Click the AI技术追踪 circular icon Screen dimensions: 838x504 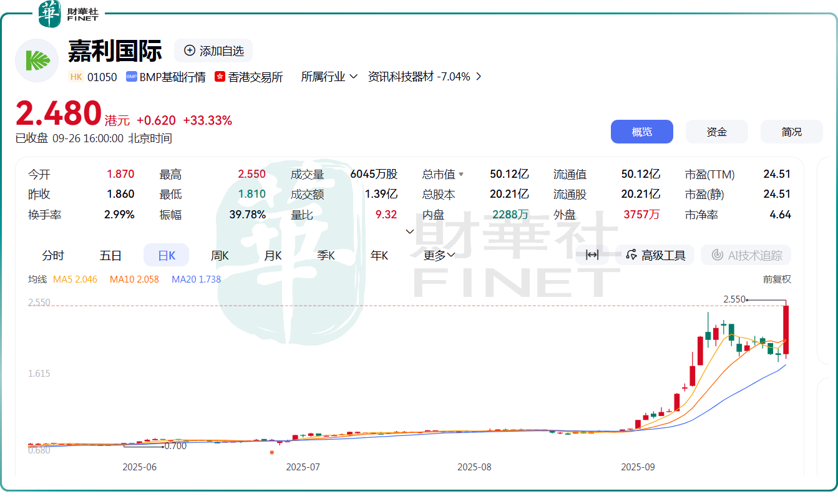(717, 254)
